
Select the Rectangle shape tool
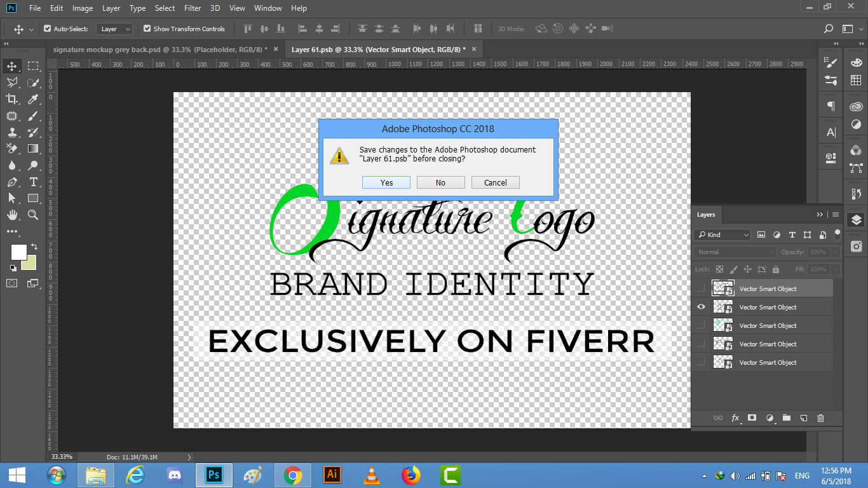click(33, 198)
